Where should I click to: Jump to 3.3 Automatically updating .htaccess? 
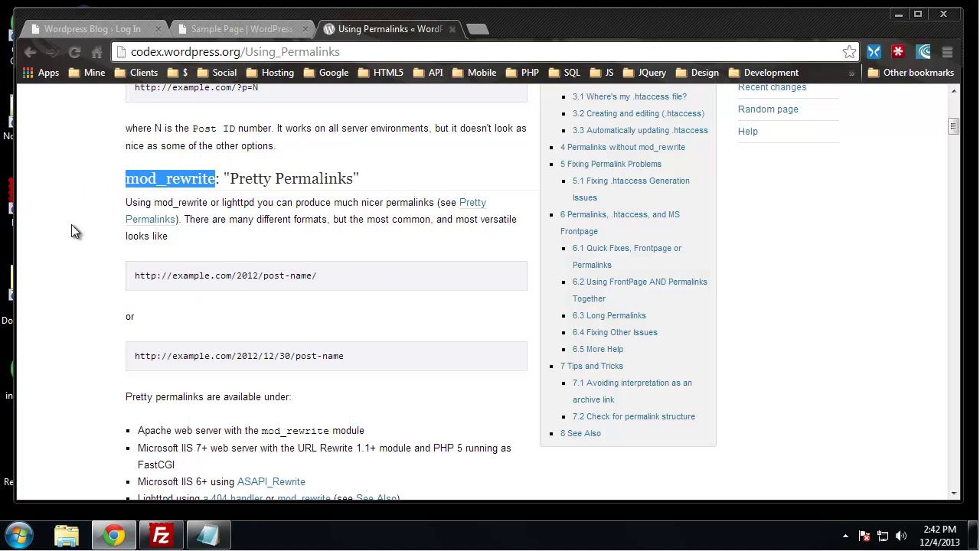(x=640, y=131)
